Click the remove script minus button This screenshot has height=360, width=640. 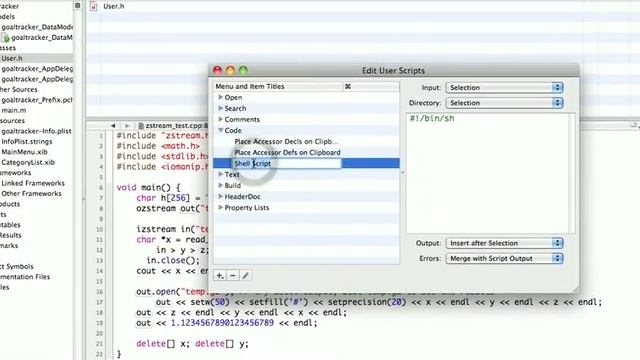tap(233, 276)
